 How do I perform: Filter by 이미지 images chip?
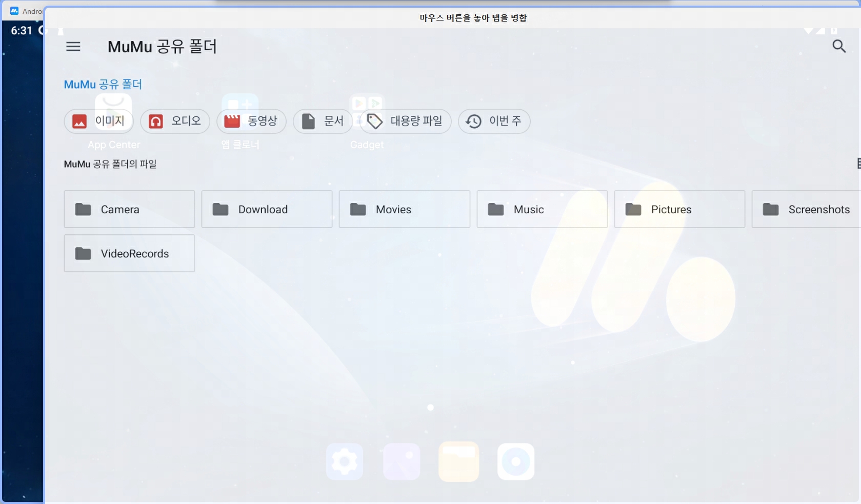click(98, 121)
